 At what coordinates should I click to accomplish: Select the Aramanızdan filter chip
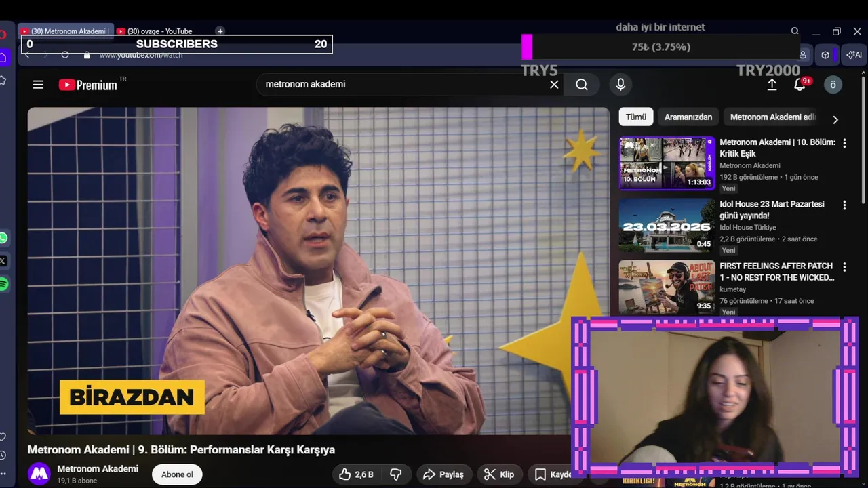click(688, 117)
